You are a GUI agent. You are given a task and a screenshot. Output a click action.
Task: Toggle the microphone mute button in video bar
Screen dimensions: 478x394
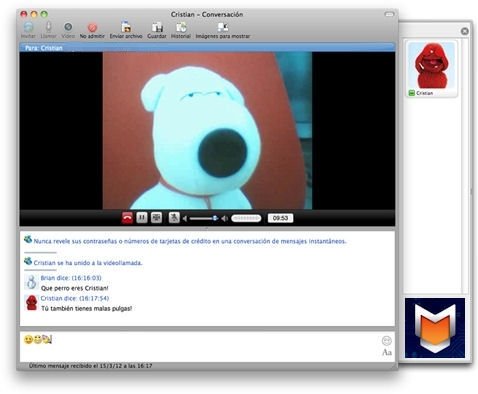(174, 218)
